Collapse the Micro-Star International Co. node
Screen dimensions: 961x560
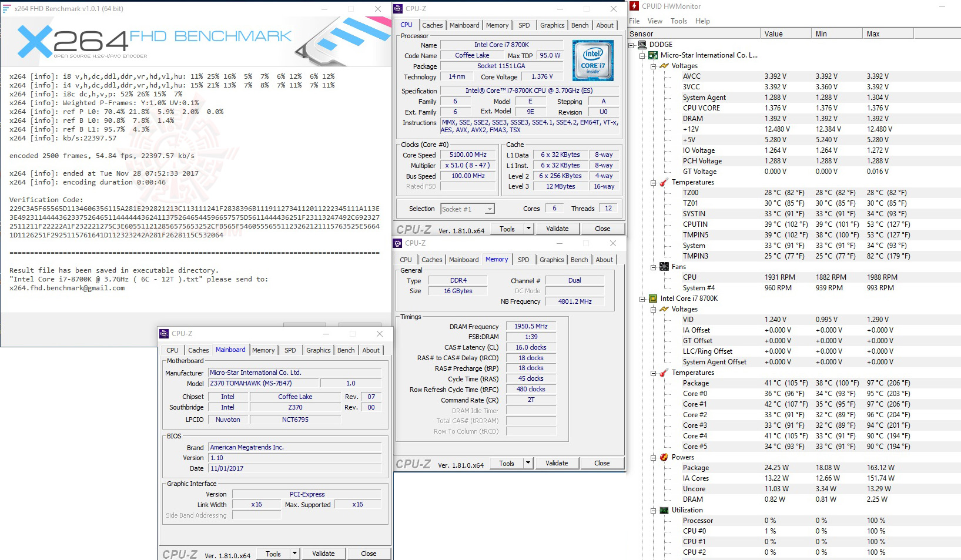point(642,55)
